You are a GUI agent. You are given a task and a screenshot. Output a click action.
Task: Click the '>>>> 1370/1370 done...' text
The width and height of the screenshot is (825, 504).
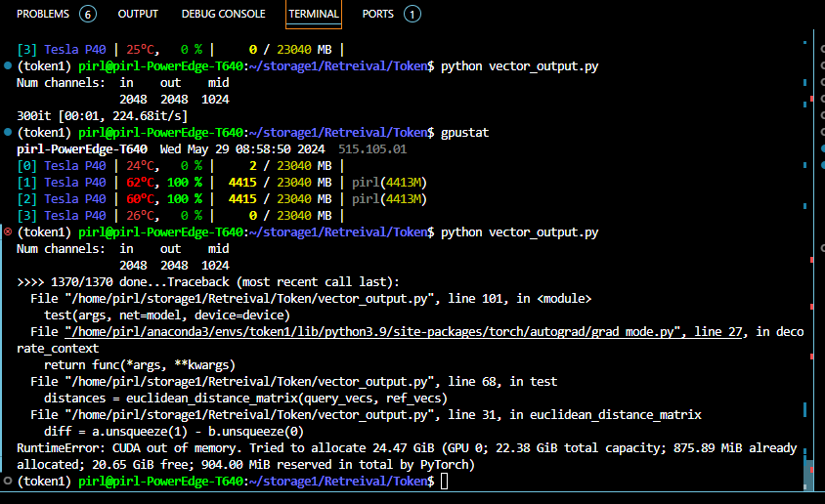(x=92, y=281)
